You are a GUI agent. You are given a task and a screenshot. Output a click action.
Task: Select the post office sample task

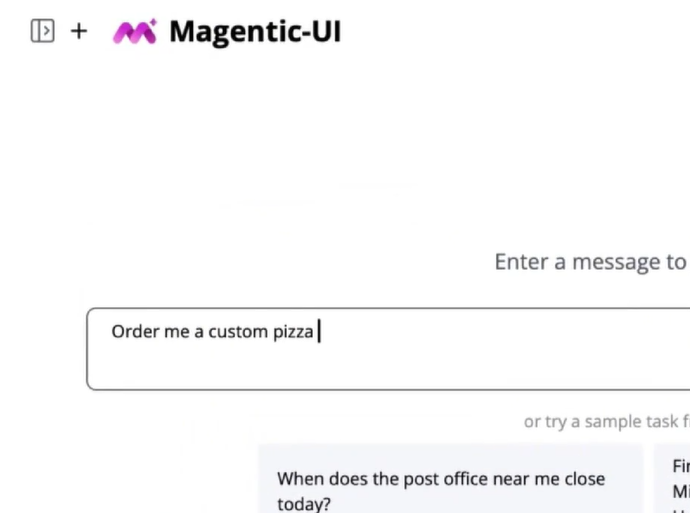pyautogui.click(x=450, y=490)
